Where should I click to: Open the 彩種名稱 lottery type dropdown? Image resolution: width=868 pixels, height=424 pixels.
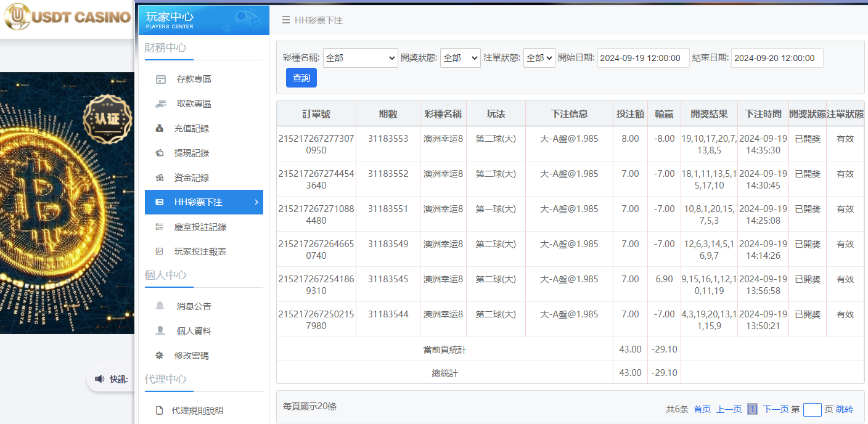(361, 57)
